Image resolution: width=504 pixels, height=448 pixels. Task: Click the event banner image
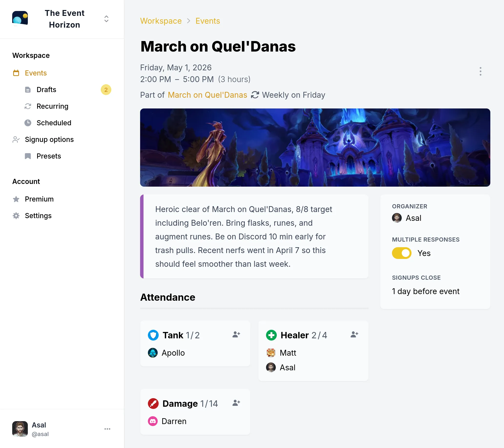pyautogui.click(x=315, y=148)
